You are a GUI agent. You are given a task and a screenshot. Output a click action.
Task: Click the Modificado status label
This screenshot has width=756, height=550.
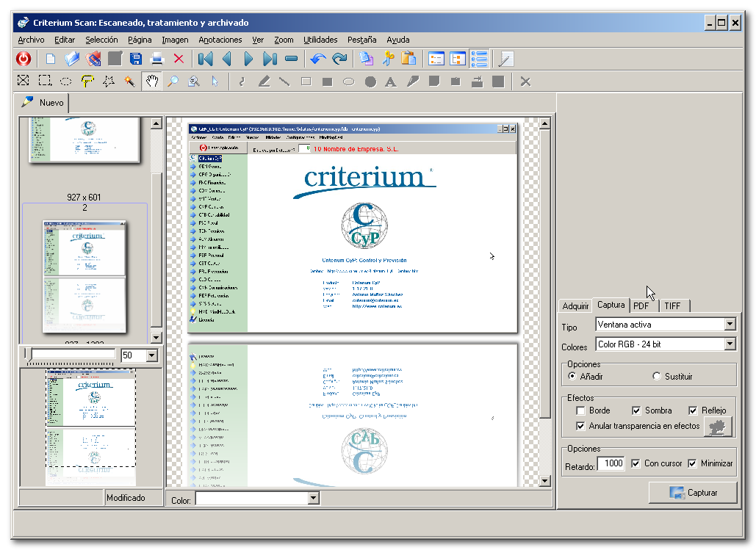(126, 498)
